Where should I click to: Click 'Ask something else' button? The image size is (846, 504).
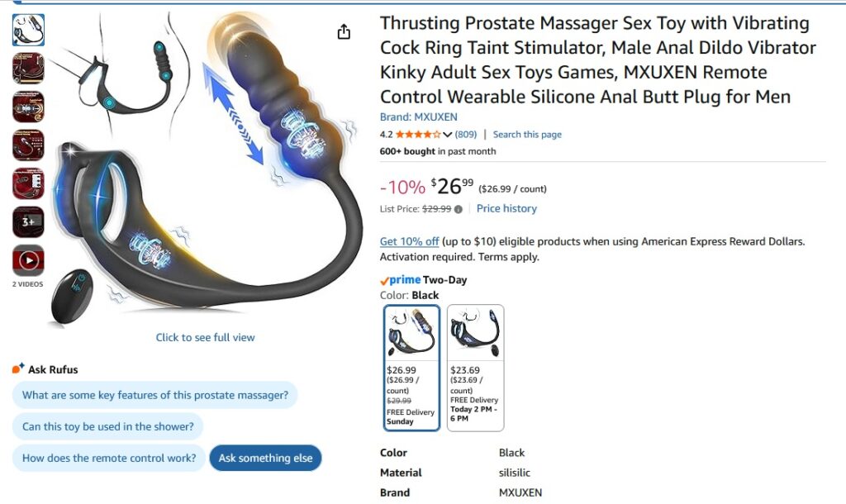click(x=265, y=458)
